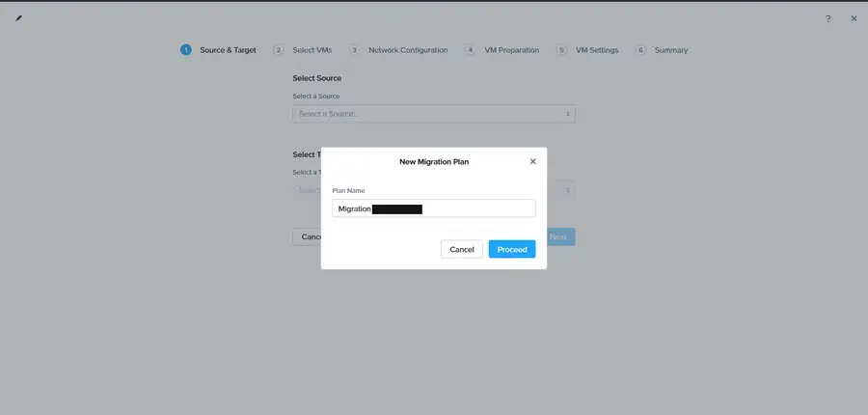Go to VM Settings step
The height and width of the screenshot is (415, 868).
click(x=597, y=50)
